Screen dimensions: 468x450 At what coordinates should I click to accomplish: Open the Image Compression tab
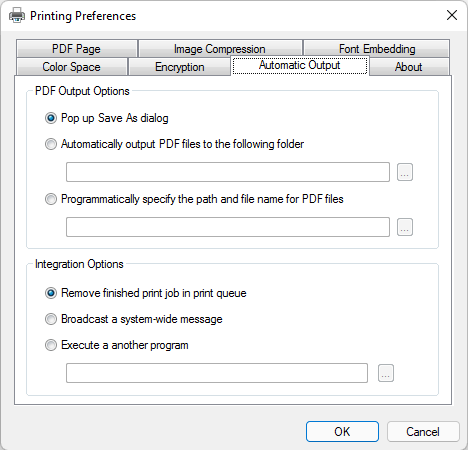(x=220, y=49)
